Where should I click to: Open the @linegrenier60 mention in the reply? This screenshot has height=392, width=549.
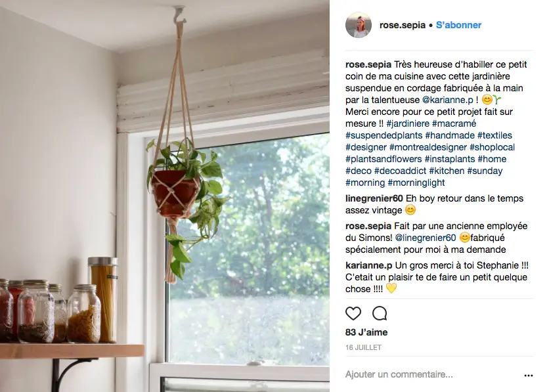point(426,238)
